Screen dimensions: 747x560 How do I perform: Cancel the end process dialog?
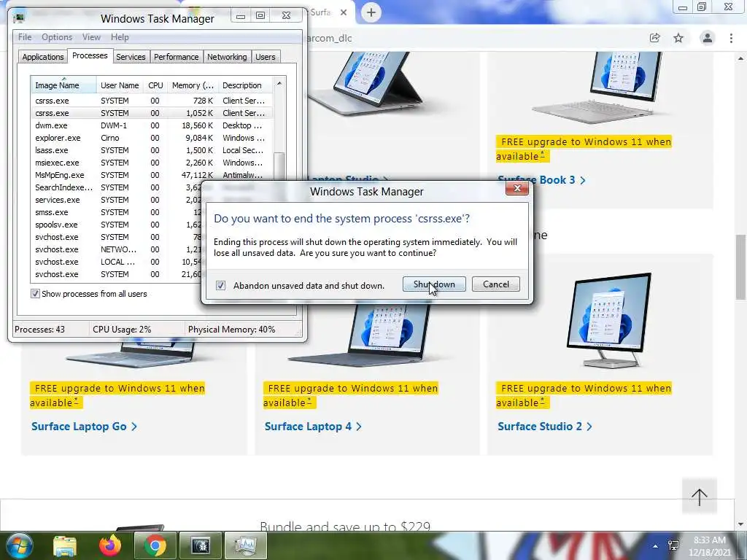495,284
